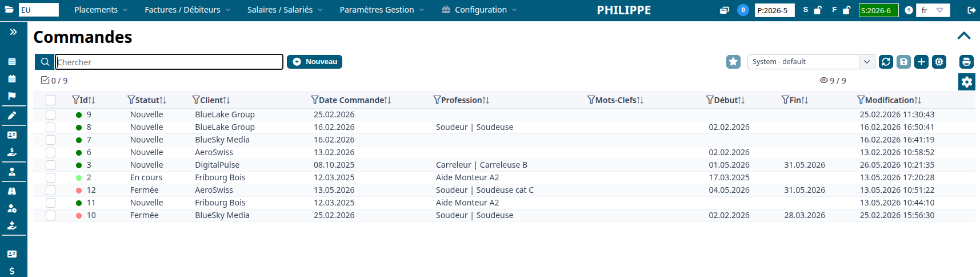Screen dimensions: 980x277
Task: Open the Placements menu
Action: click(x=101, y=10)
